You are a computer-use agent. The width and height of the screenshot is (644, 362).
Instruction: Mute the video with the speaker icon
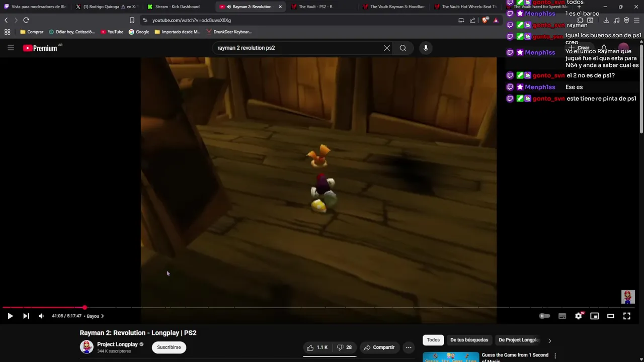point(41,316)
